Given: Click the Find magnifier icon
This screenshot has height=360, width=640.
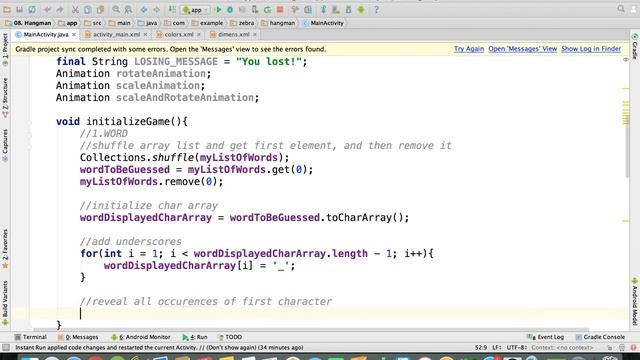Looking at the screenshot, I should 116,9.
